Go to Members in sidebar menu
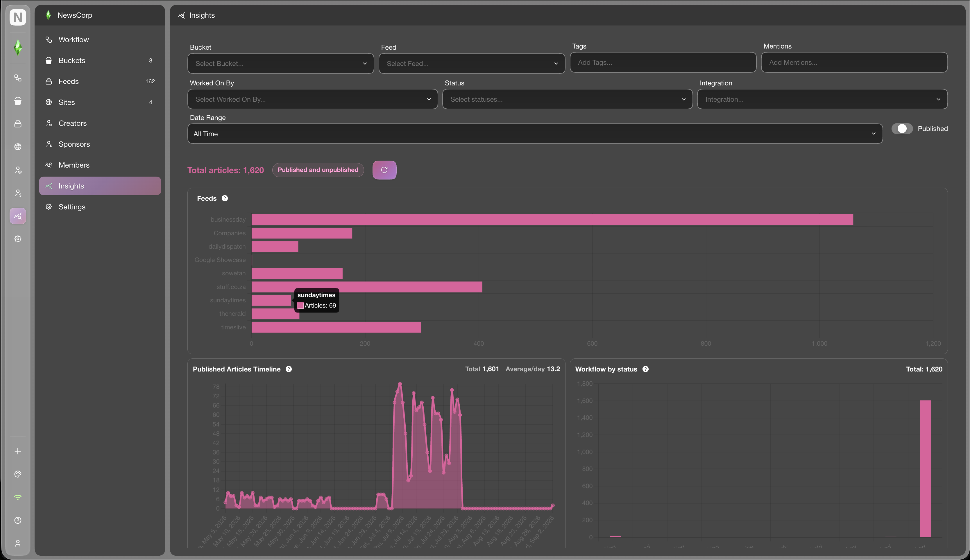The height and width of the screenshot is (560, 970). (100, 165)
